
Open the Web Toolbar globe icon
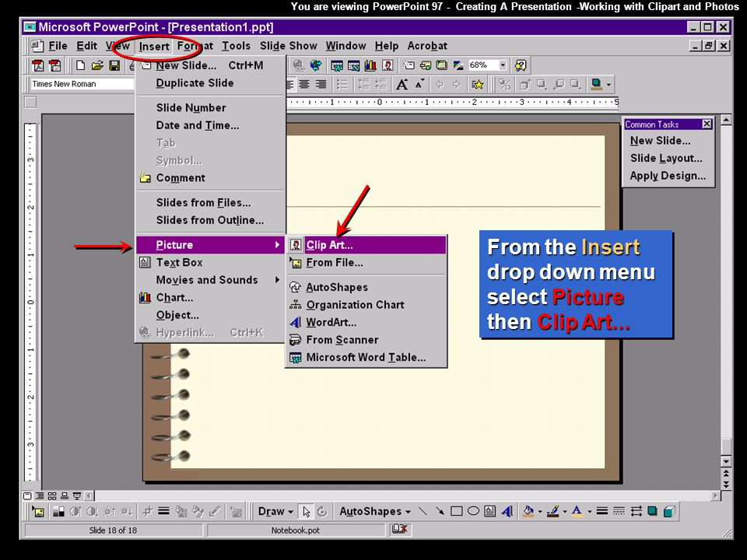coord(315,65)
